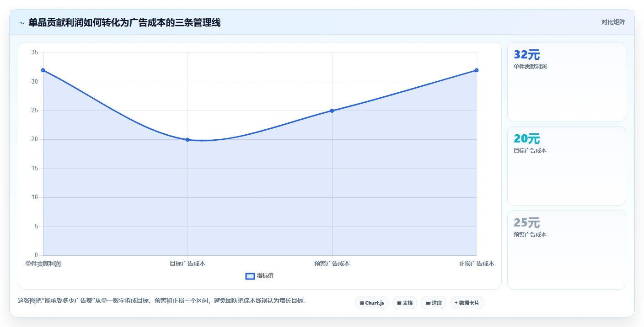Click the caption text starting with 这张图把
The width and height of the screenshot is (644, 327).
(162, 301)
